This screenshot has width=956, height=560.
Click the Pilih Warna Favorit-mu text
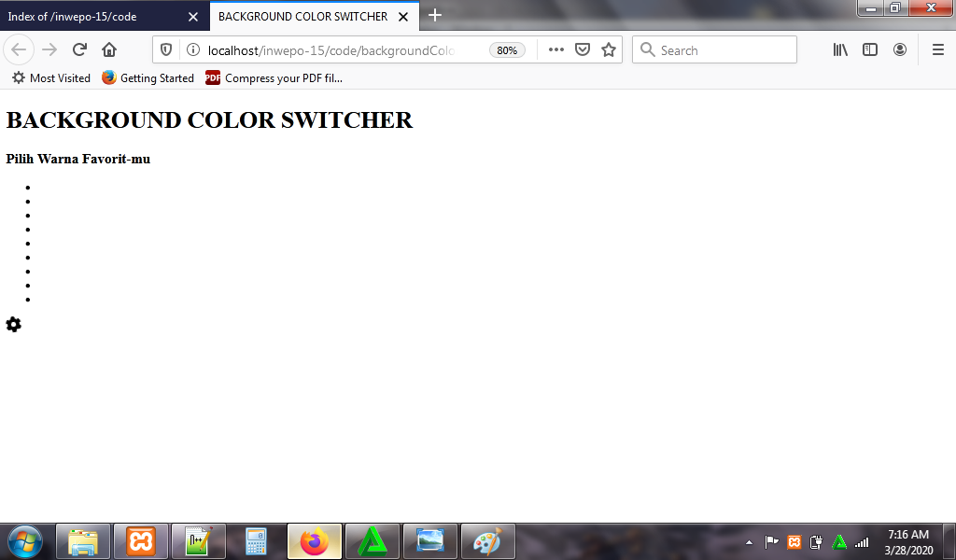tap(78, 159)
